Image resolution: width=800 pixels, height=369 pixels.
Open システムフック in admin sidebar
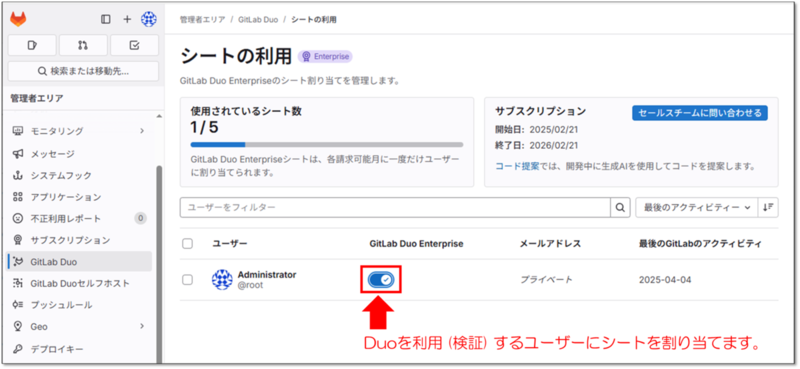(x=80, y=176)
